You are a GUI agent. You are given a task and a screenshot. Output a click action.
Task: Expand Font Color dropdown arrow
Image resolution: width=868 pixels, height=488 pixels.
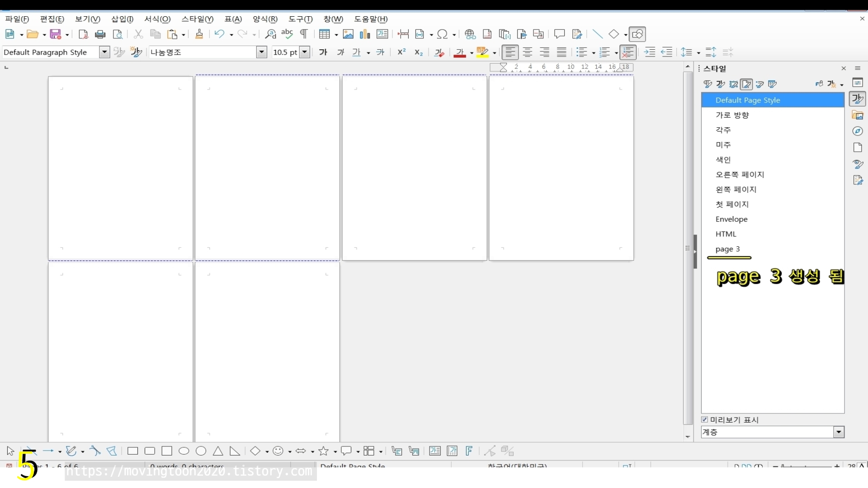[x=472, y=53]
